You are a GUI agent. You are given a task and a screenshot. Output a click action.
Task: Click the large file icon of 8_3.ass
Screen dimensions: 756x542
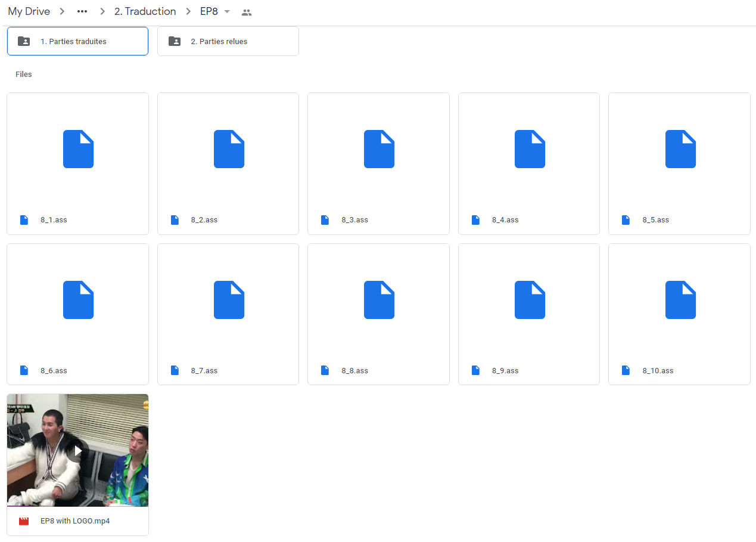click(379, 149)
